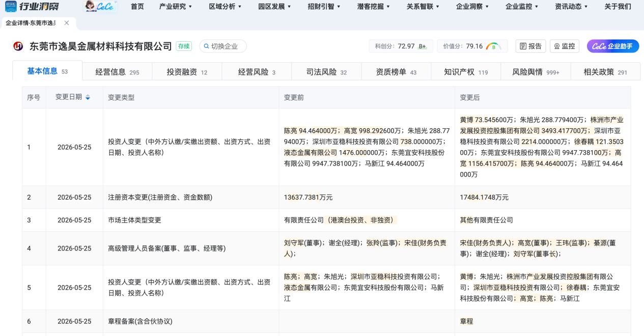Click row 4 变更前 cell with 刘守军(董事)
This screenshot has width=644, height=336.
click(366, 248)
